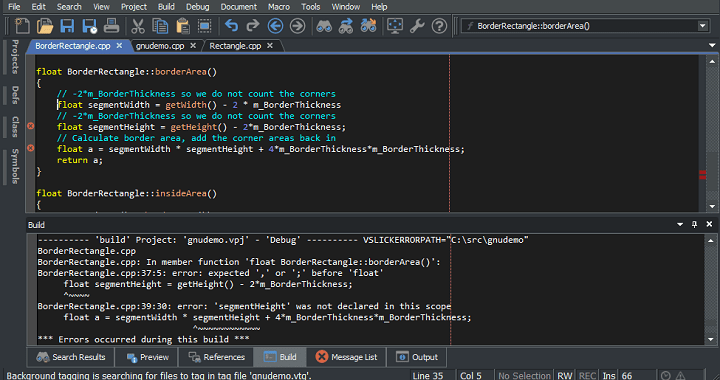The height and width of the screenshot is (380, 720).
Task: Open the Search Results tab
Action: (x=71, y=357)
